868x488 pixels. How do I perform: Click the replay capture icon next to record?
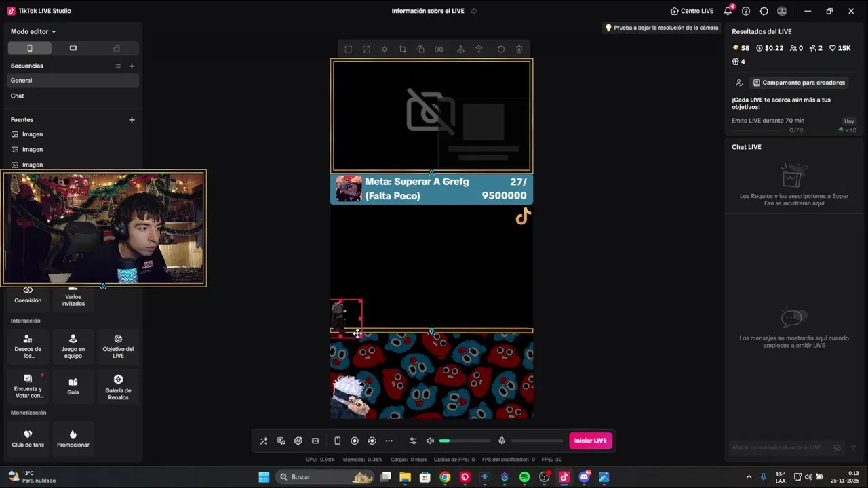[x=372, y=441]
